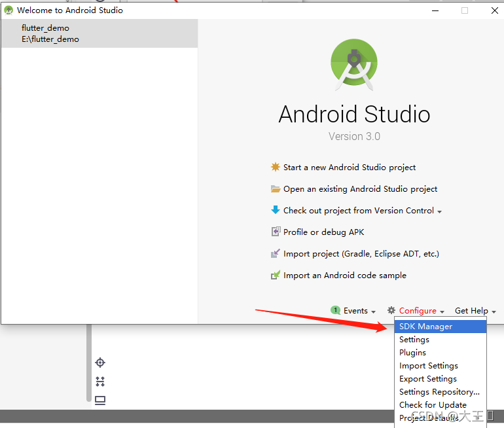The width and height of the screenshot is (504, 428).
Task: Choose Settings in the Configure menu
Action: (440, 340)
